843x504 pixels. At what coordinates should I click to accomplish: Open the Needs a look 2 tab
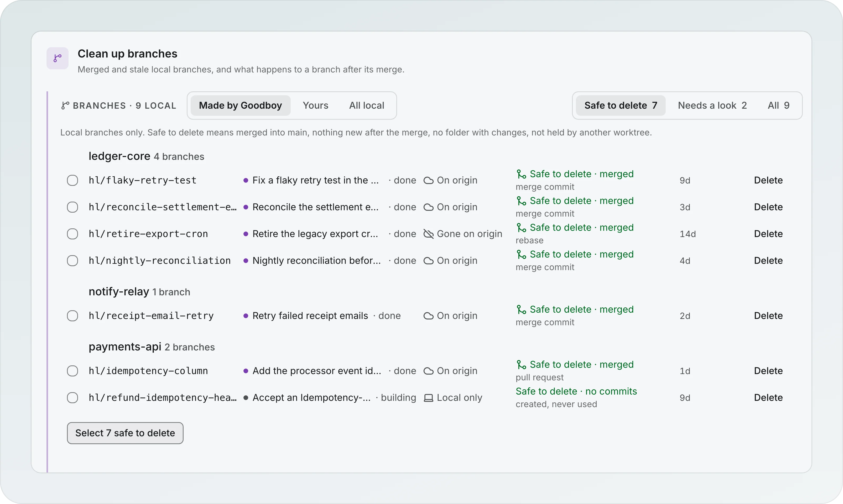point(712,106)
